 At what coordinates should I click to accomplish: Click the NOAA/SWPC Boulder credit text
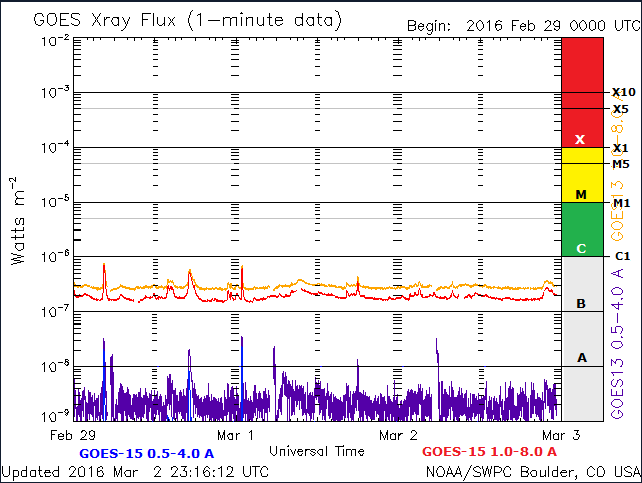(x=532, y=471)
